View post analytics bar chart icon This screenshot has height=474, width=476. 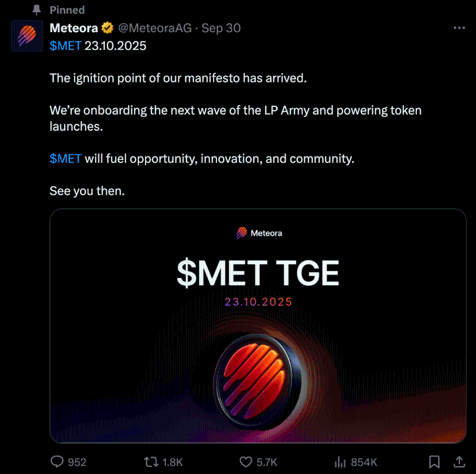340,462
